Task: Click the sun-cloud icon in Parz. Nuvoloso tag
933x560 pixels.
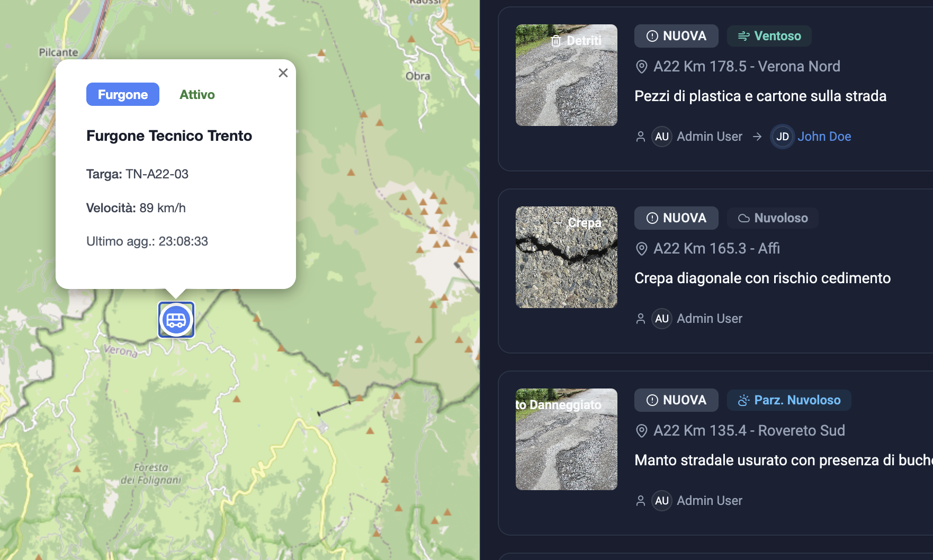Action: 743,400
